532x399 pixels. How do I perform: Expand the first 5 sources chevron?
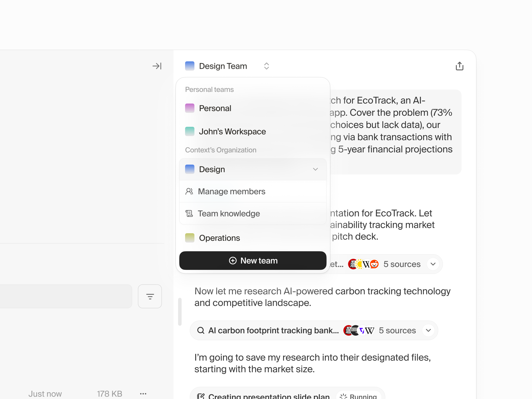433,264
